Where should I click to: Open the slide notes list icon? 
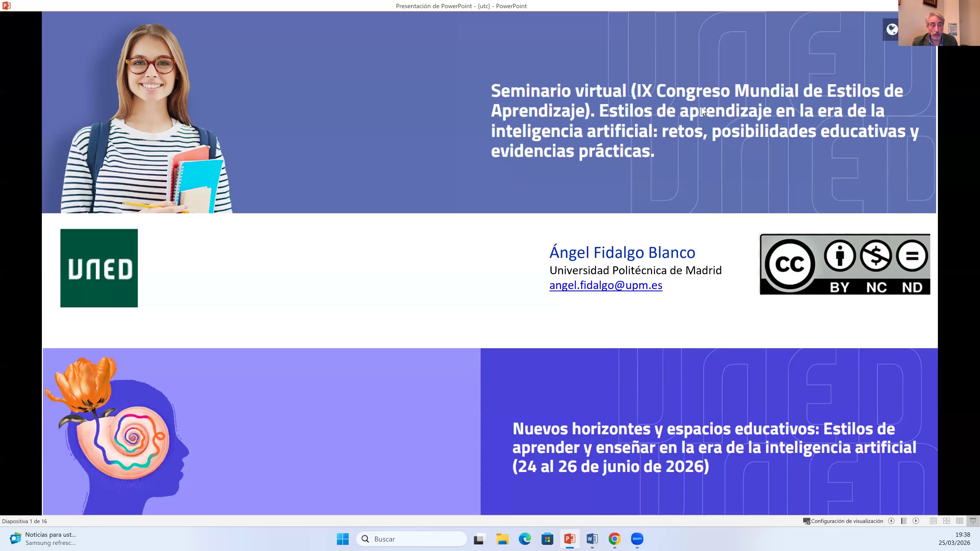[x=903, y=521]
